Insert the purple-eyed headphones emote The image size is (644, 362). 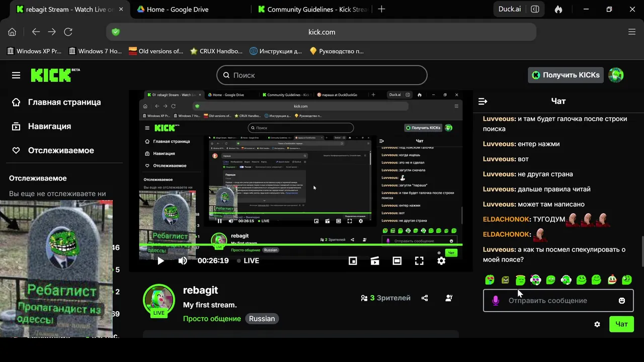coord(535,280)
